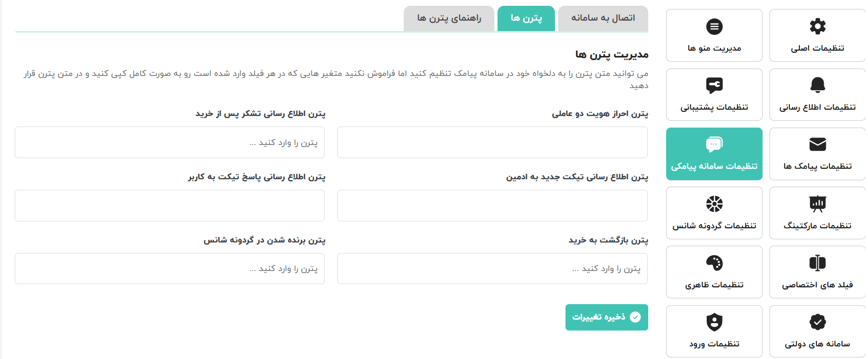
Task: Open تنظیمات سامانه پیامکی text label
Action: point(714,166)
